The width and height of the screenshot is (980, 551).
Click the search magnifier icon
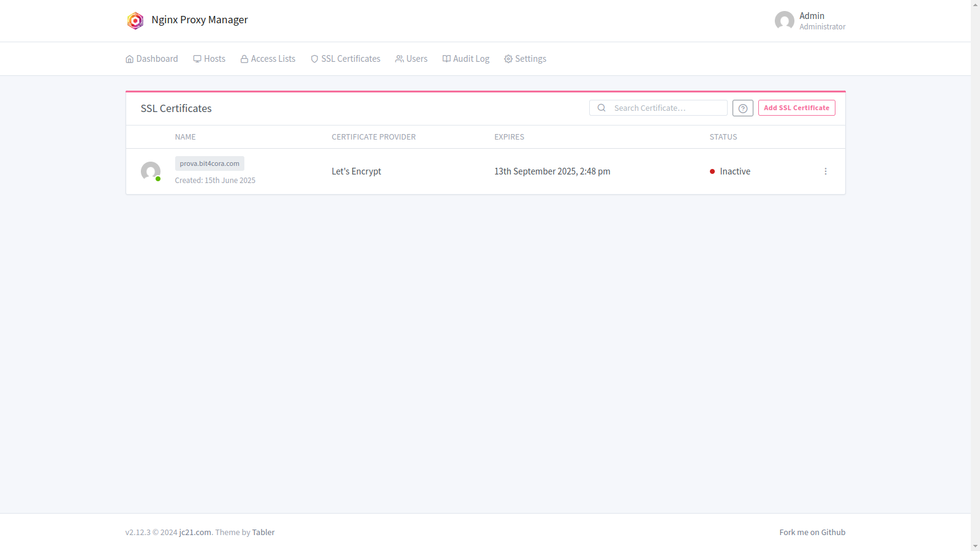coord(601,108)
